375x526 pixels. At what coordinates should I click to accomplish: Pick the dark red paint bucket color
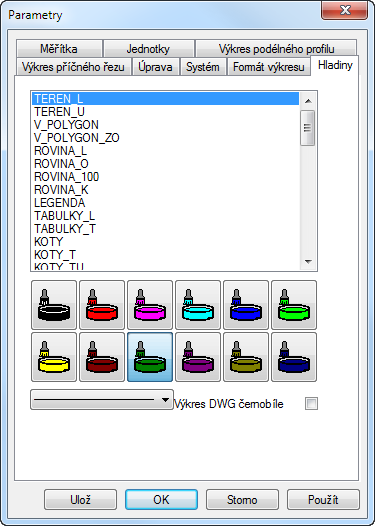pos(102,357)
